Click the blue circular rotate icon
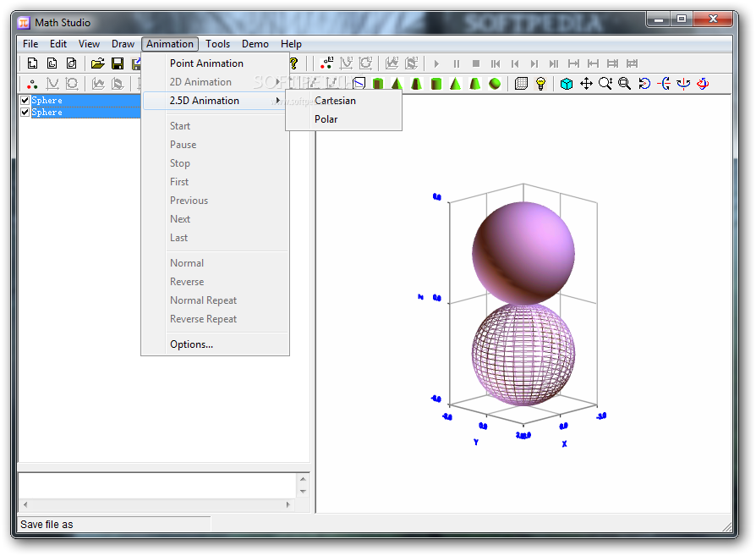 coord(644,84)
